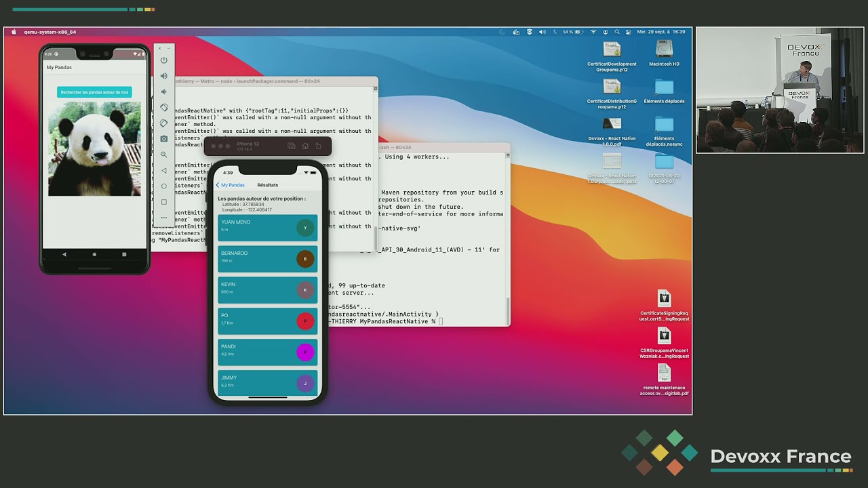Select the PANDI panda card
Screen dimensions: 868x488
coord(268,352)
